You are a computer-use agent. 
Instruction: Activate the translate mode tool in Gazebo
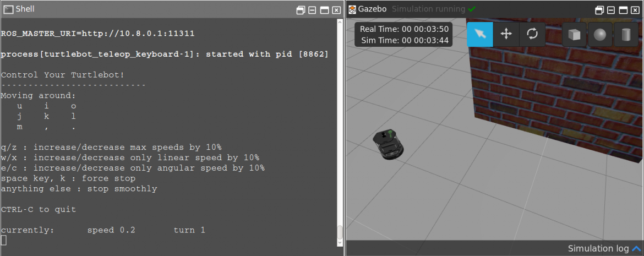[506, 35]
